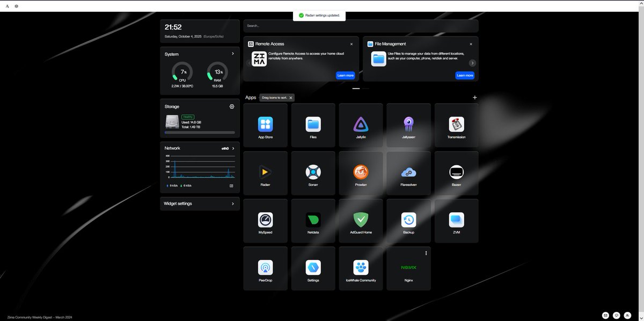The width and height of the screenshot is (644, 321).
Task: Open the Nginx app
Action: [408, 268]
